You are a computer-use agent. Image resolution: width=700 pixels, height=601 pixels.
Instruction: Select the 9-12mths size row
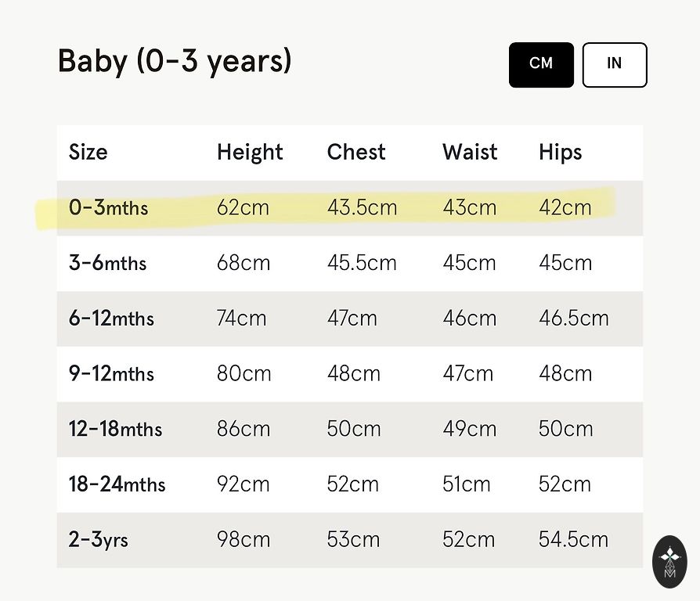click(x=111, y=374)
